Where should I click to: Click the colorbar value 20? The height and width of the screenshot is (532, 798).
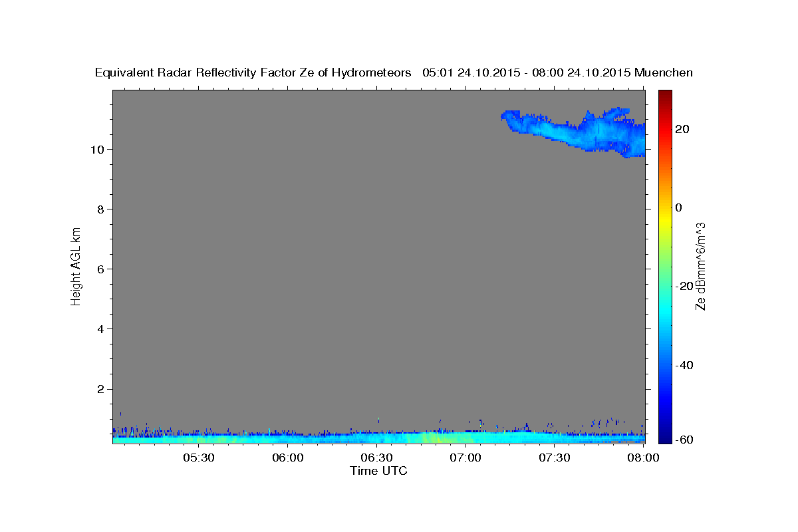(683, 129)
